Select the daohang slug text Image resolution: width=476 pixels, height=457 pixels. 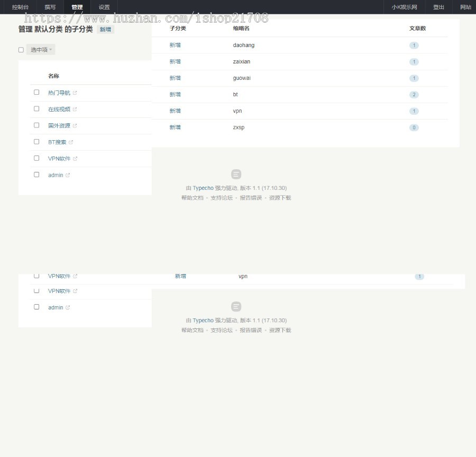pos(244,45)
